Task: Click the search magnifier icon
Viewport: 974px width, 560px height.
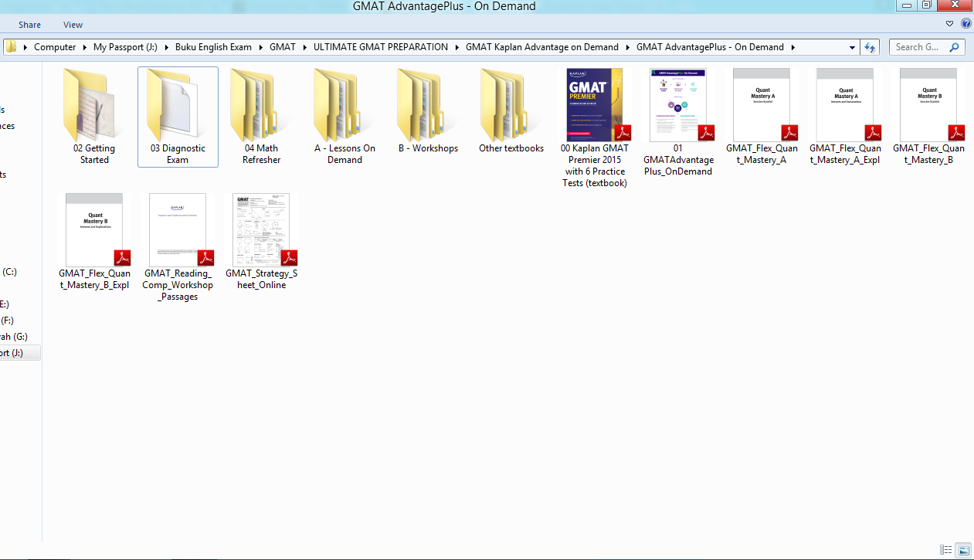Action: pos(955,47)
